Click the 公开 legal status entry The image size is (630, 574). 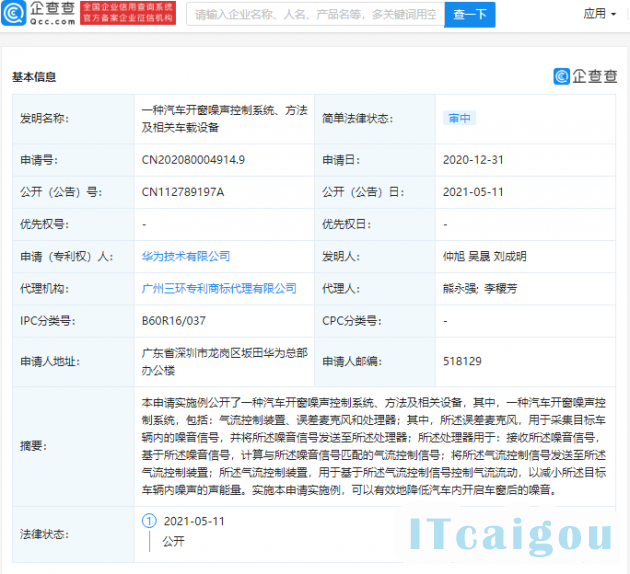pyautogui.click(x=173, y=541)
